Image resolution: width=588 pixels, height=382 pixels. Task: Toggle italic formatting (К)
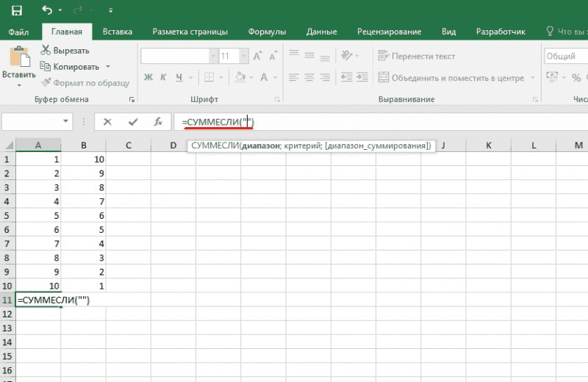click(x=163, y=77)
